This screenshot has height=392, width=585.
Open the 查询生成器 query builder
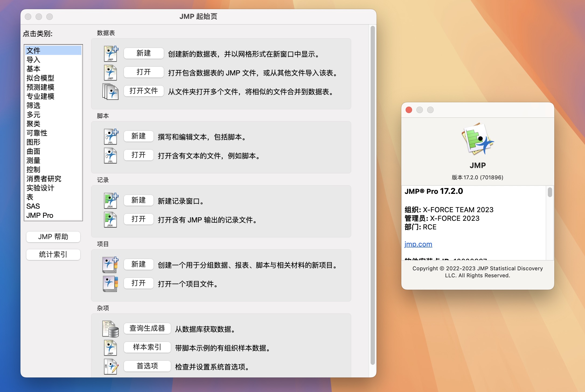(147, 328)
